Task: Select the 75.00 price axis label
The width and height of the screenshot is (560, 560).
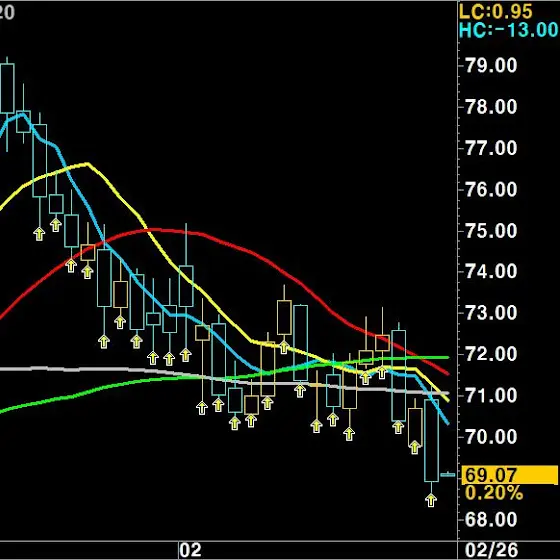Action: point(491,231)
